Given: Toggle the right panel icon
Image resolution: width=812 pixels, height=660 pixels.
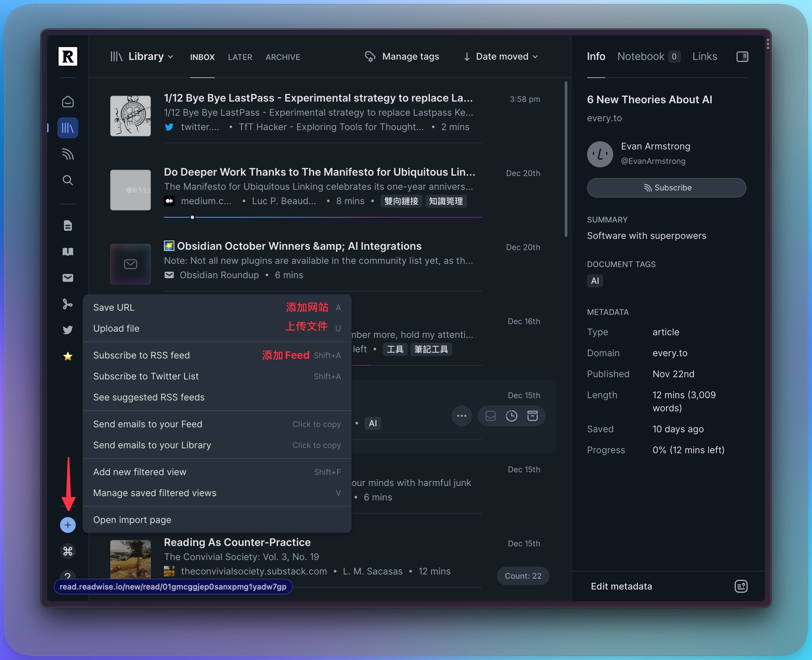Looking at the screenshot, I should point(742,57).
